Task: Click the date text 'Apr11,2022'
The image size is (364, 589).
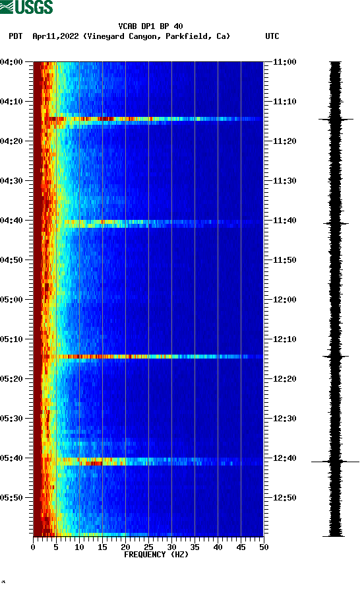Action: coord(55,36)
